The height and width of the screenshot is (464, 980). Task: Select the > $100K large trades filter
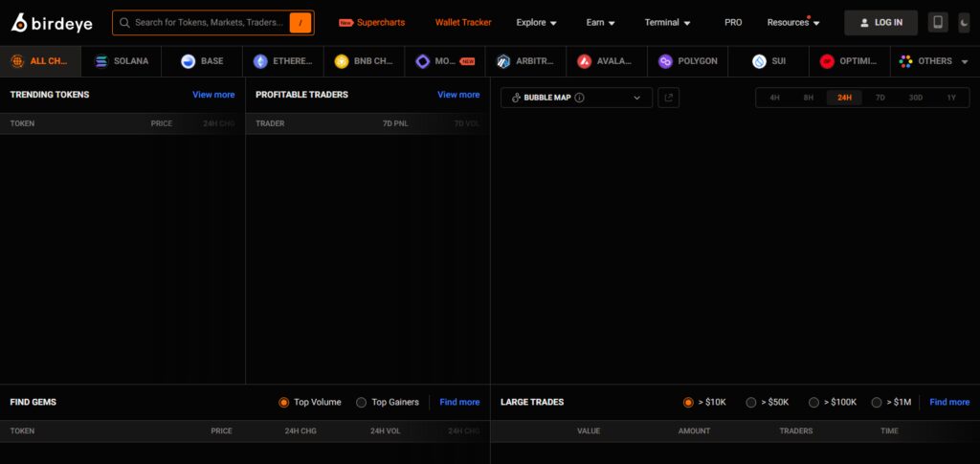click(x=813, y=402)
